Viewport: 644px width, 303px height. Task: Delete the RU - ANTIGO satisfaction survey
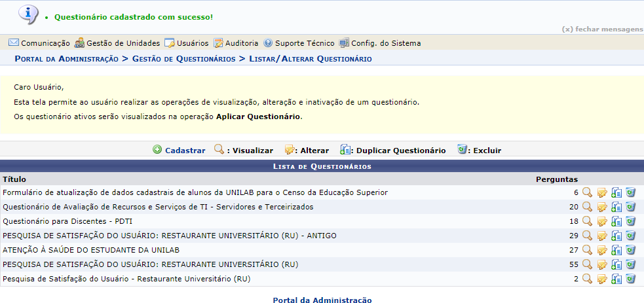pyautogui.click(x=630, y=236)
